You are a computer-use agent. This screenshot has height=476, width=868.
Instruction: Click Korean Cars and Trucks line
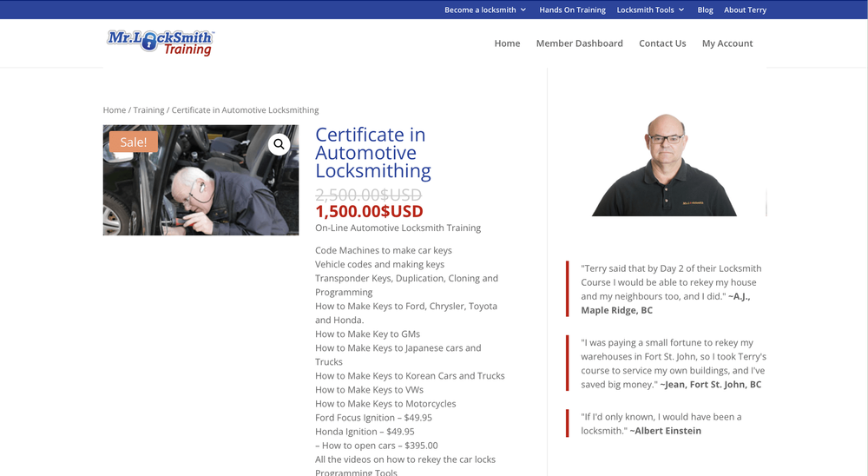pos(411,376)
